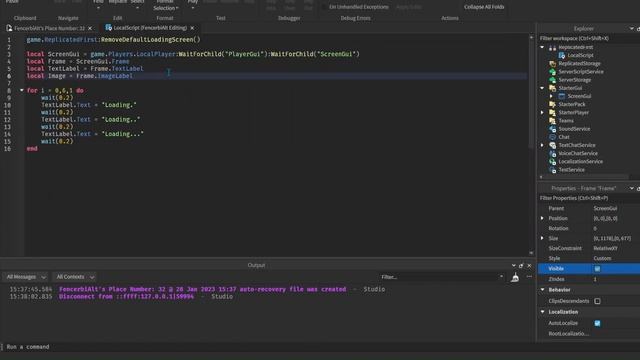Collapse the ReplicatedFirst tree node

tap(542, 47)
